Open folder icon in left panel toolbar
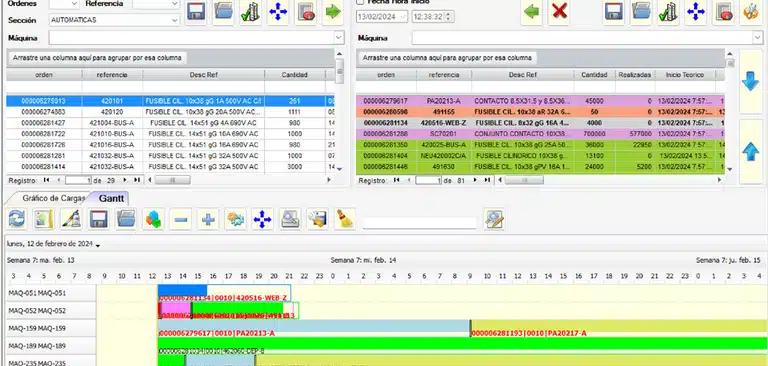768x366 pixels. point(223,11)
